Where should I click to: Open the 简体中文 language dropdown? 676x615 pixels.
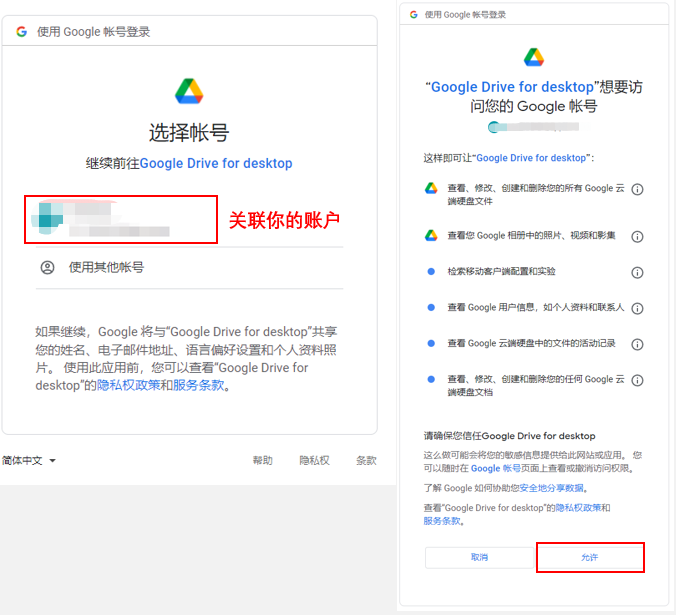28,460
